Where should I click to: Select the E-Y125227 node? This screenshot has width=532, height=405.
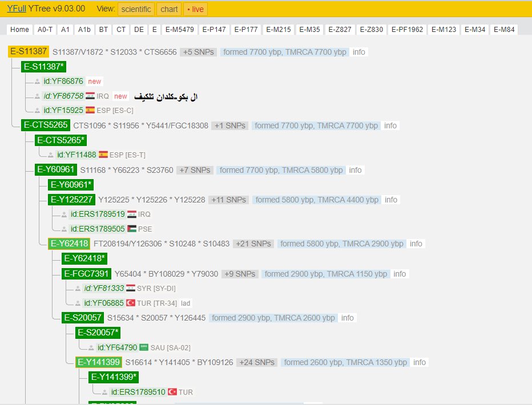point(71,199)
